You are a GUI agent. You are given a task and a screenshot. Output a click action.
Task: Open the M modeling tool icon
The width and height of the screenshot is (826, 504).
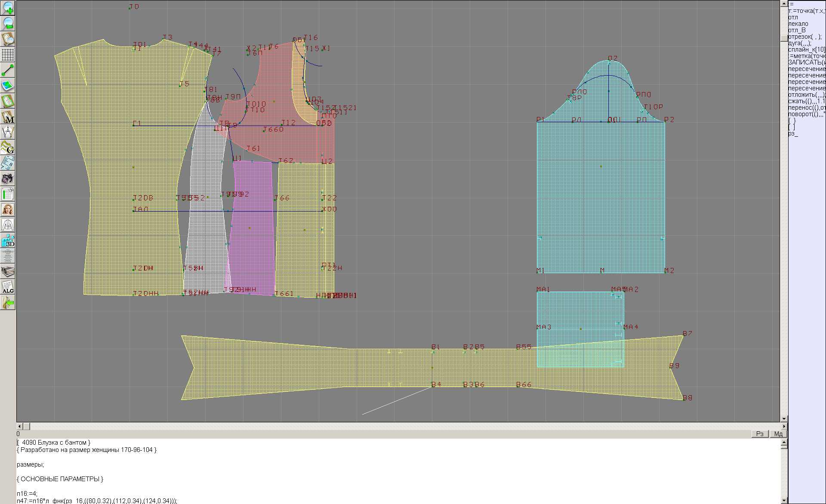pos(8,117)
